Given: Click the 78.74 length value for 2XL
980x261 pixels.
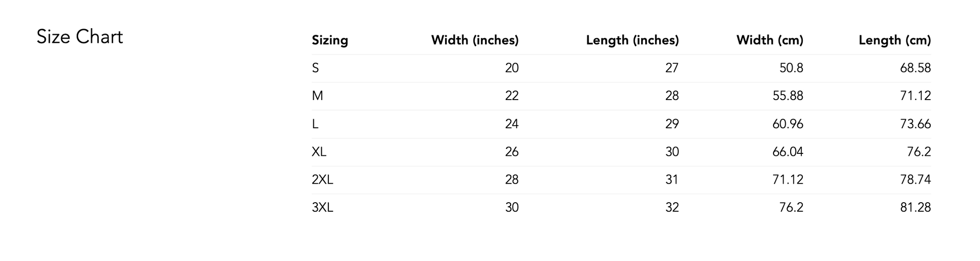Looking at the screenshot, I should (x=916, y=180).
